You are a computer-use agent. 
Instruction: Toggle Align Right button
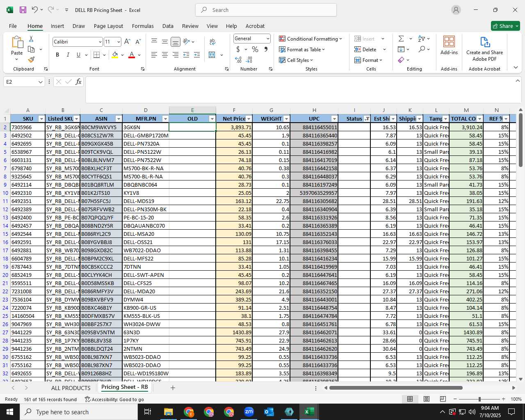pyautogui.click(x=175, y=55)
